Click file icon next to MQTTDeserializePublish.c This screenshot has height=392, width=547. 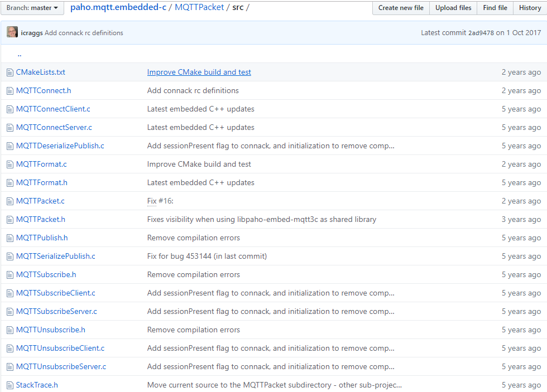click(x=10, y=146)
